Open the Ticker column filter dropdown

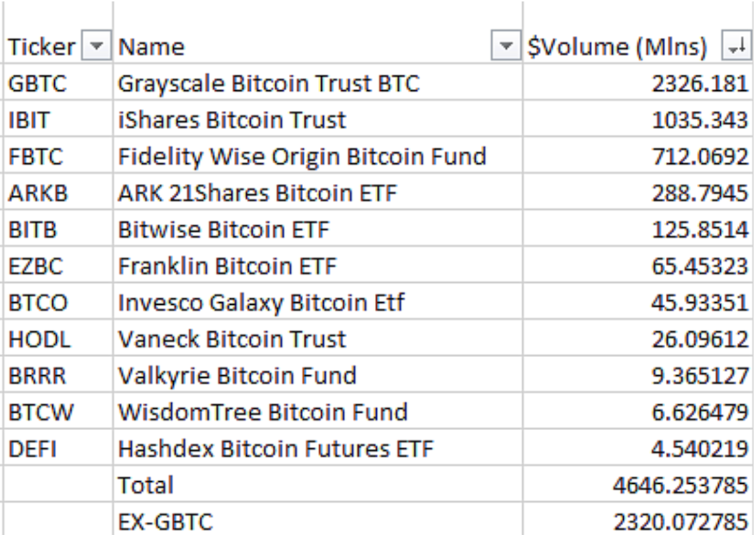(x=96, y=47)
